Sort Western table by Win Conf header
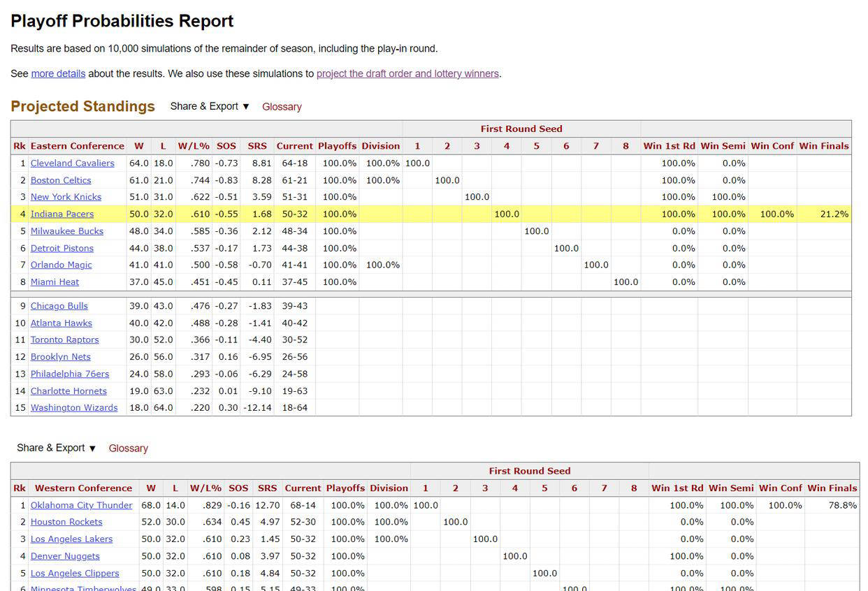 (781, 488)
